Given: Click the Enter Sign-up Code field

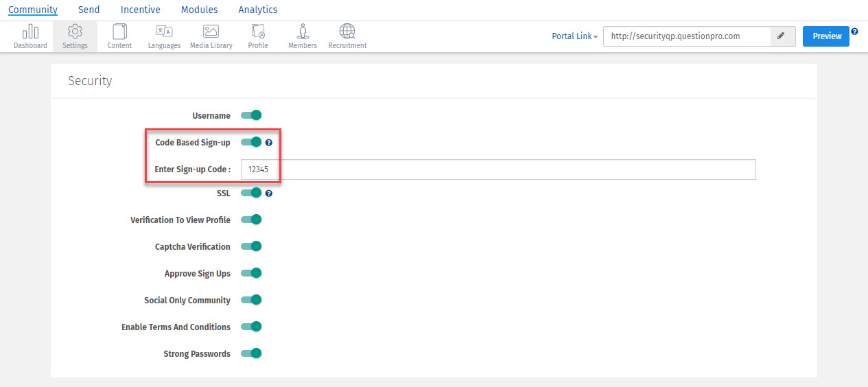Looking at the screenshot, I should 498,169.
